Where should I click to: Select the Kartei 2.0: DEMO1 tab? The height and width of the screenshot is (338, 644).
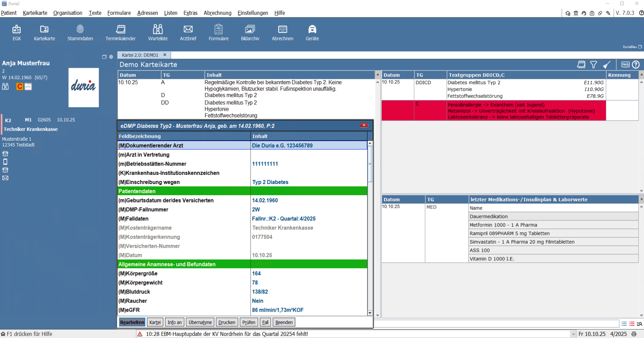click(140, 55)
